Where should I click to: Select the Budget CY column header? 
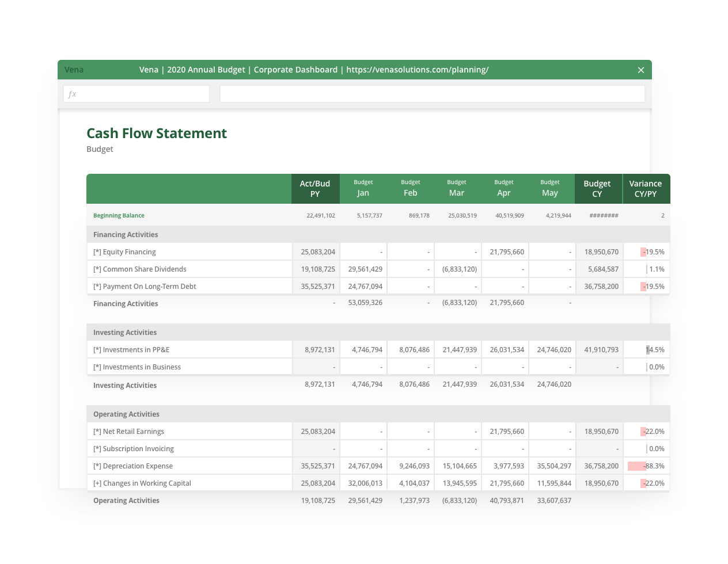point(598,188)
